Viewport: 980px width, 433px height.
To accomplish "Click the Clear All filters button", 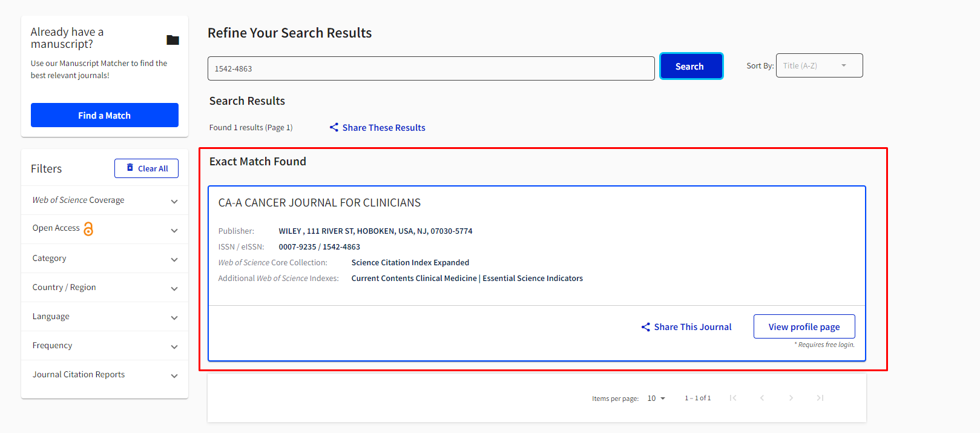I will pyautogui.click(x=146, y=168).
